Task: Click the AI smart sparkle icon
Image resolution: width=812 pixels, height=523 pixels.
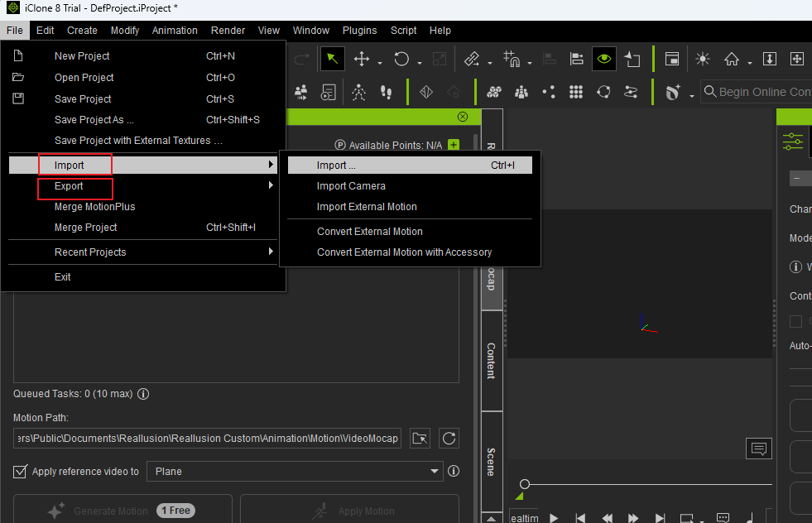Action: click(x=673, y=92)
